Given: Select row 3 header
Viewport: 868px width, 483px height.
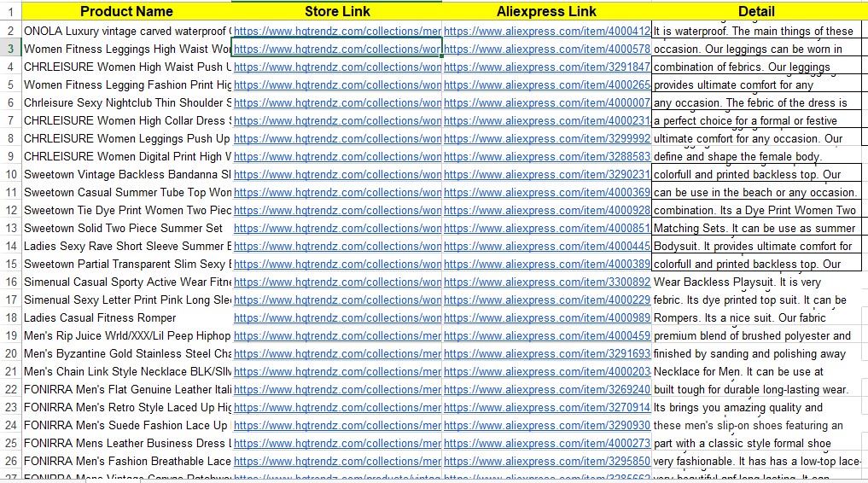Looking at the screenshot, I should click(10, 49).
